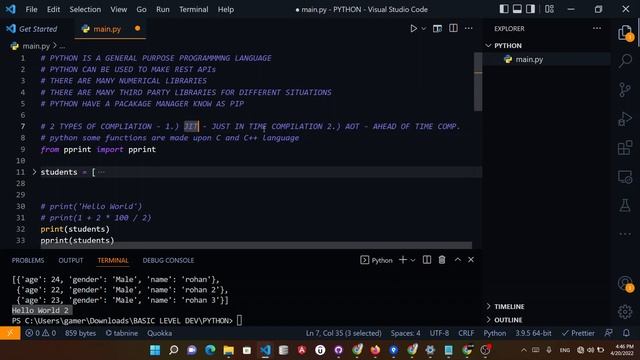The image size is (640, 360).
Task: Click Quokka in status bar
Action: [x=160, y=333]
